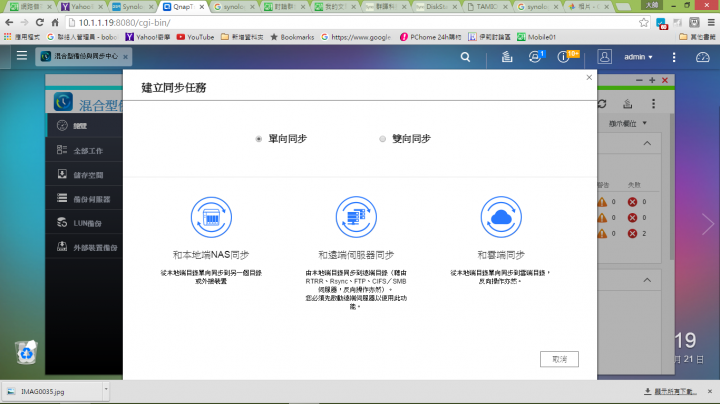The width and height of the screenshot is (720, 404).
Task: Click the desktop next page arrow
Action: (708, 225)
